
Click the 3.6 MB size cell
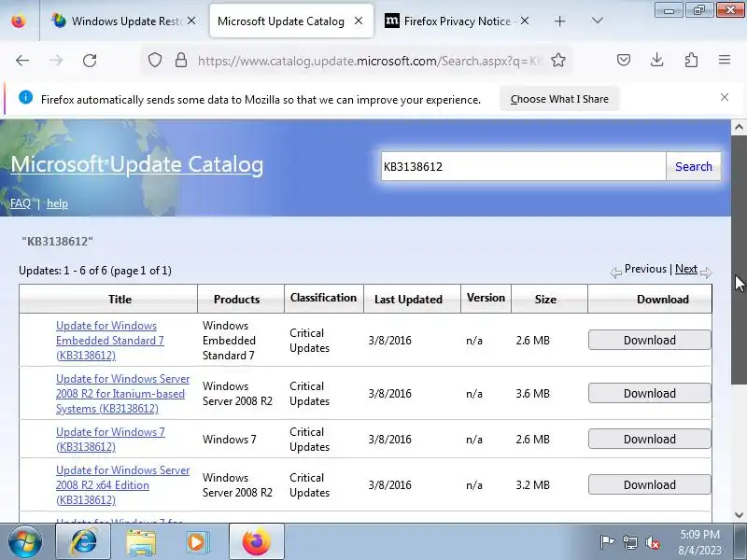(532, 394)
